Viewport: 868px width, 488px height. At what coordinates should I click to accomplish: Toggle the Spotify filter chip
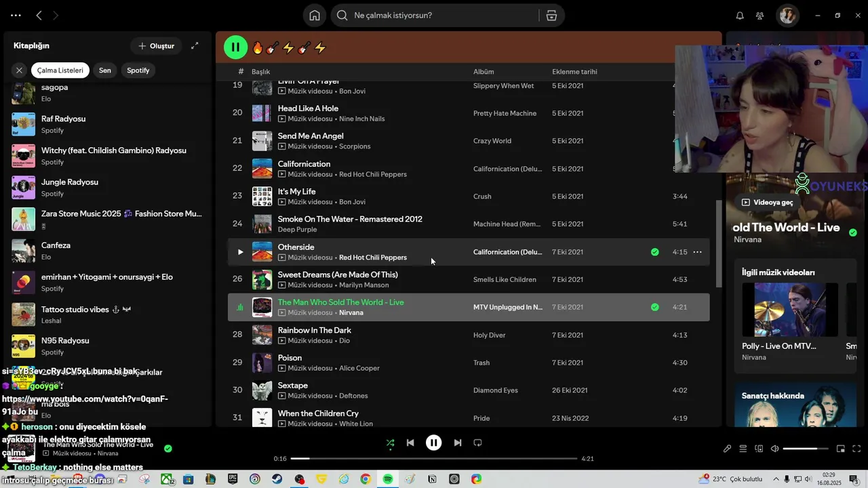[x=138, y=70]
